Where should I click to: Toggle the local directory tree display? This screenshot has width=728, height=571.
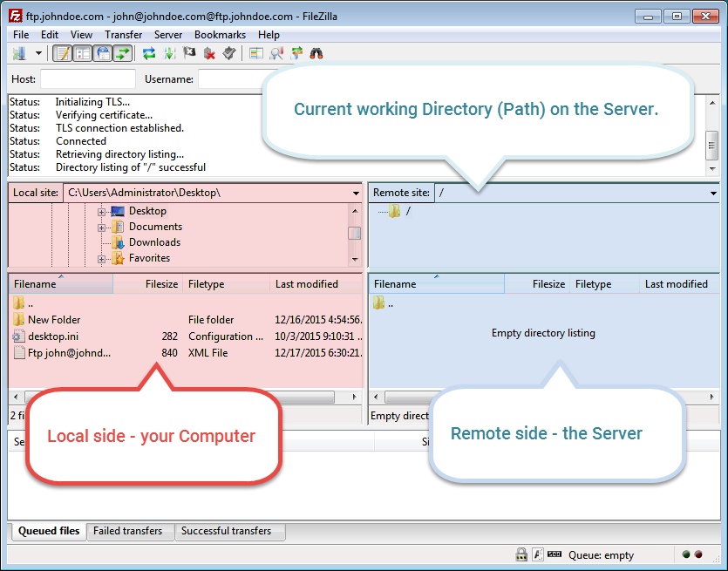pyautogui.click(x=83, y=54)
